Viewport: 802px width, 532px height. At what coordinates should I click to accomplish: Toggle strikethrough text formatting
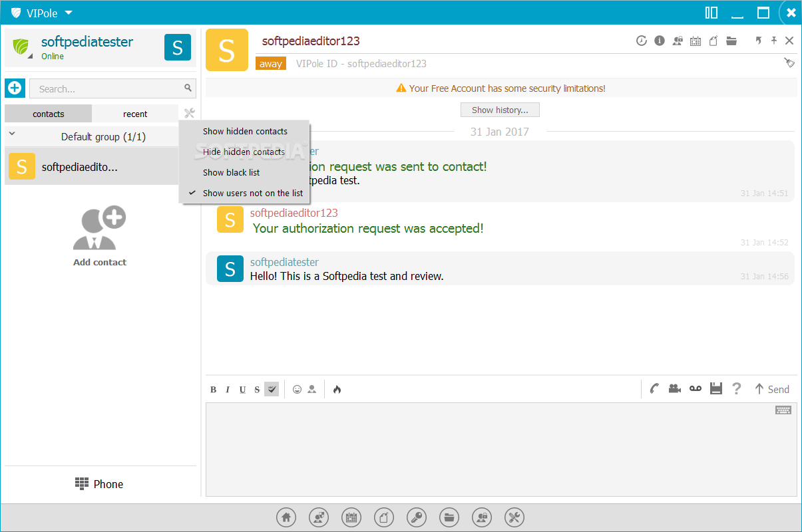coord(257,390)
